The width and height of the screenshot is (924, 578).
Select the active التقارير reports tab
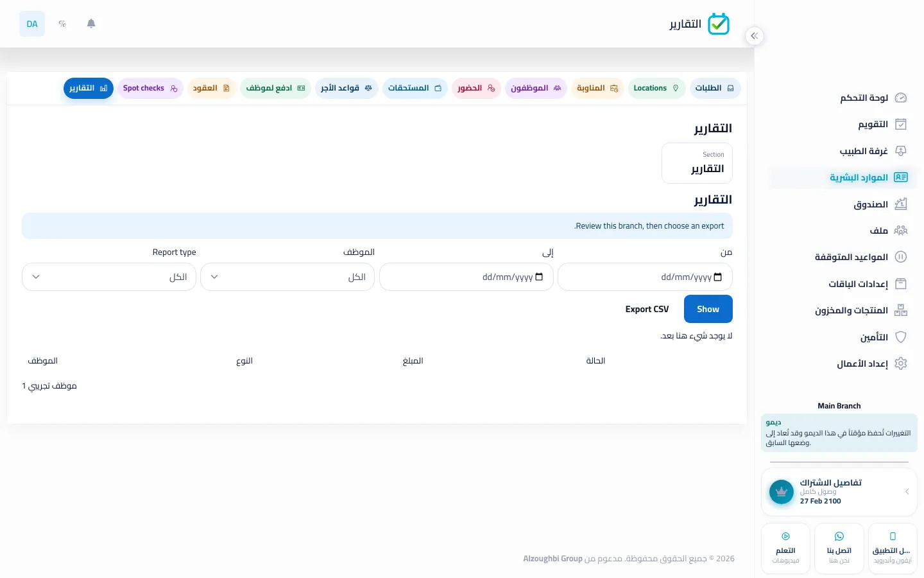[89, 88]
